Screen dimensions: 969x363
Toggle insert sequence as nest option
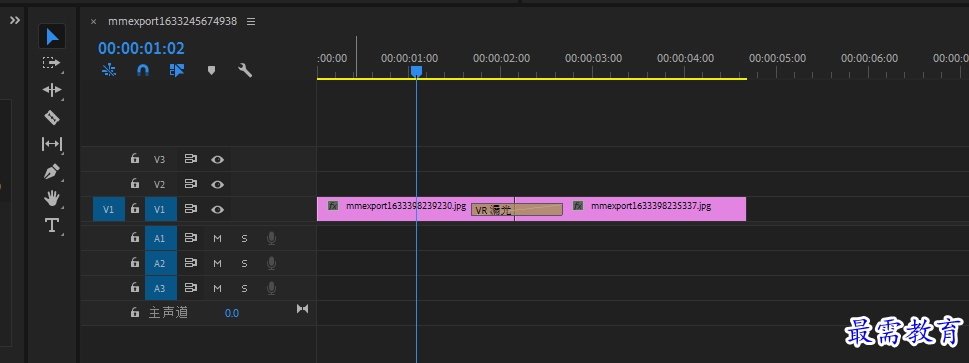coord(109,70)
